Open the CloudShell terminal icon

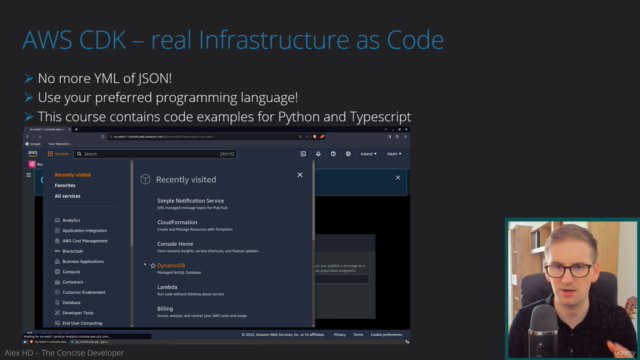(x=303, y=154)
